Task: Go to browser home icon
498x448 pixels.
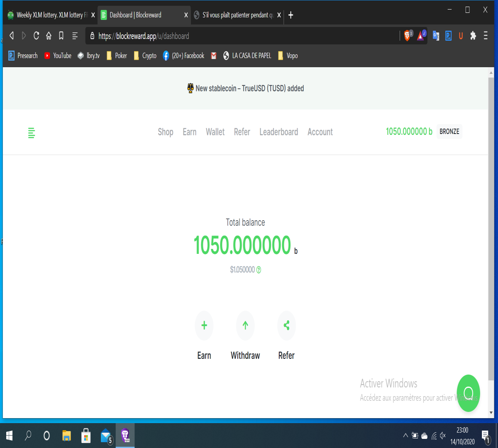Action: (x=49, y=36)
